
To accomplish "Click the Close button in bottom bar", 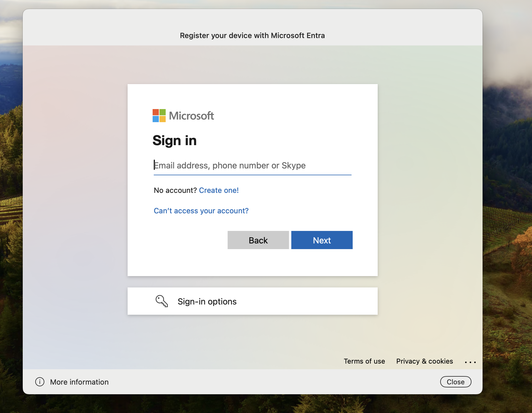I will [456, 382].
